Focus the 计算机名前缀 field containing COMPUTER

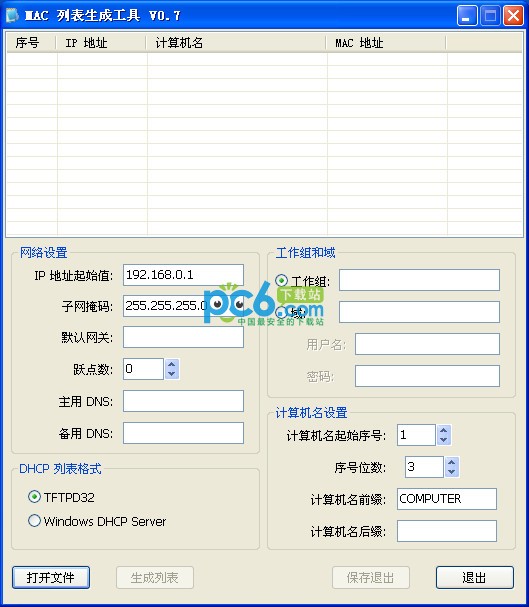447,499
